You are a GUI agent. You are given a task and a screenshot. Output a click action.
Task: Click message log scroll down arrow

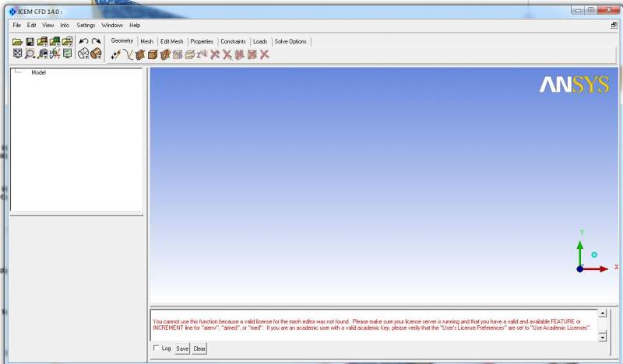pyautogui.click(x=603, y=337)
